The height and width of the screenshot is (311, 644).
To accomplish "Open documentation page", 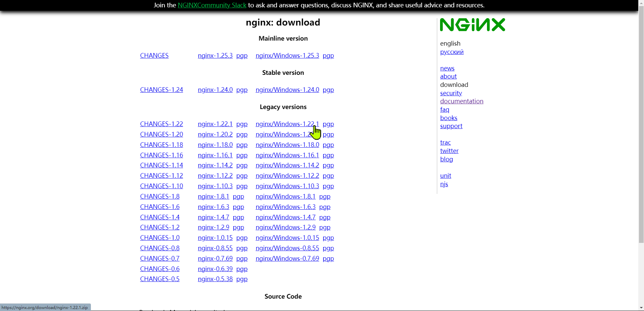I will (x=462, y=101).
